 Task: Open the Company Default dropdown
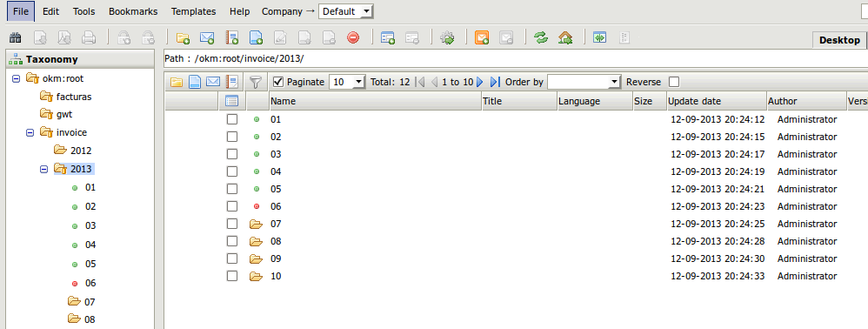346,11
